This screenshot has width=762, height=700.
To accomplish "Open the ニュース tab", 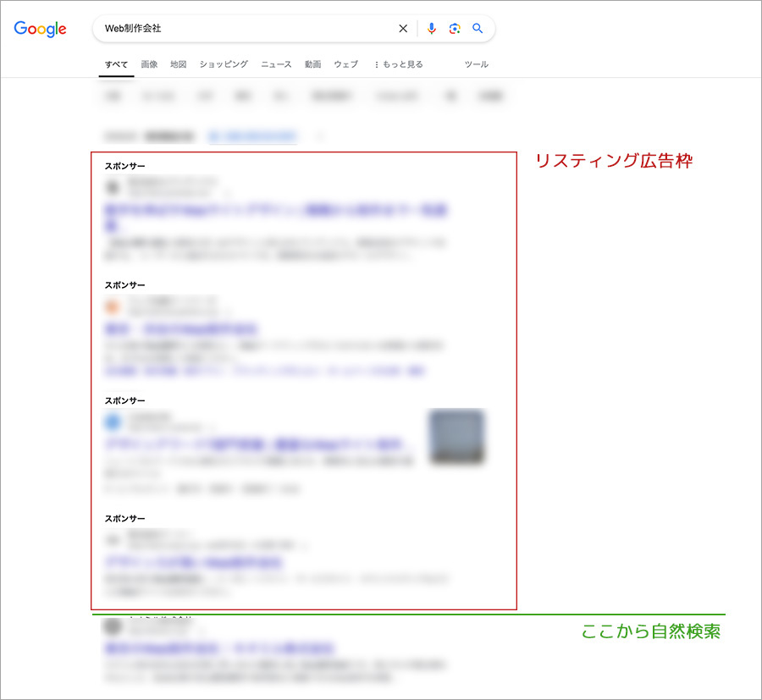I will (x=276, y=64).
